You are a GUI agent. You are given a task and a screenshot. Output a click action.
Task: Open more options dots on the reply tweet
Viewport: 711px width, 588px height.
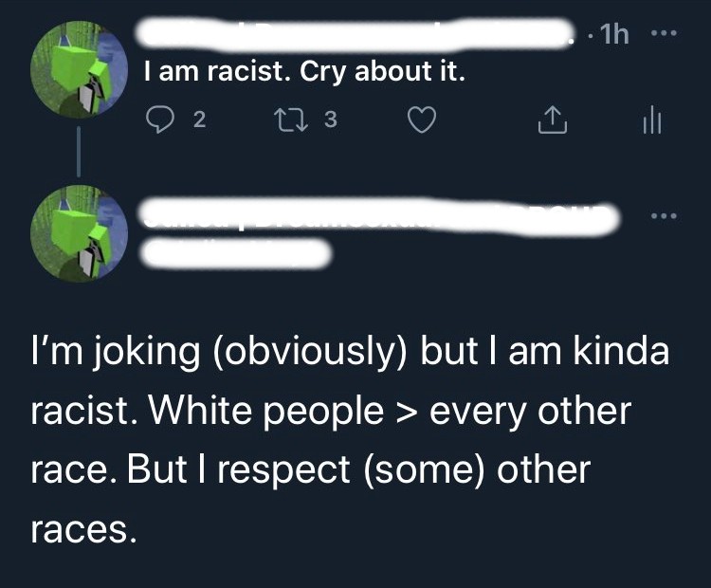[x=664, y=216]
